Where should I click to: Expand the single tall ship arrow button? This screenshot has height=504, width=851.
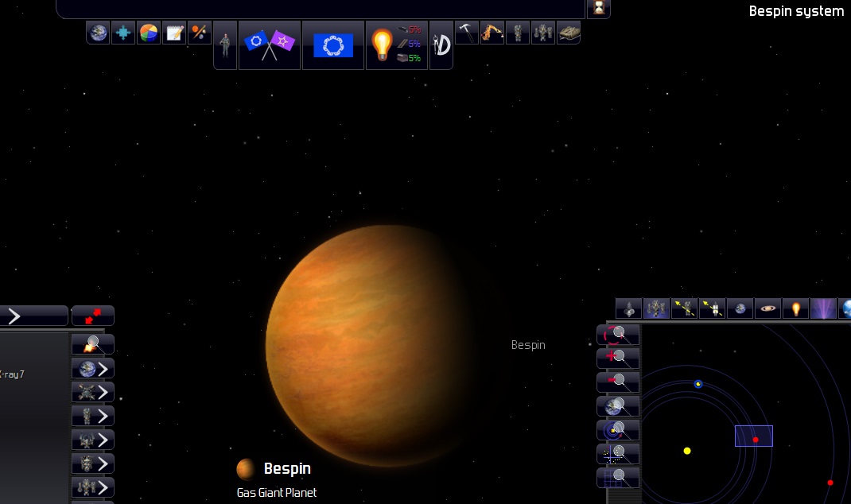point(93,416)
